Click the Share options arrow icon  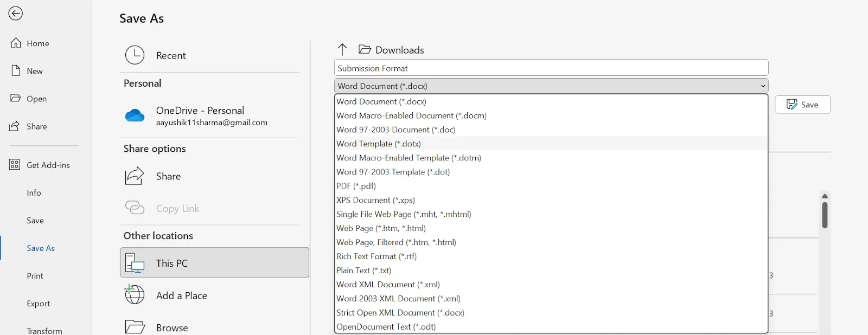click(x=135, y=176)
